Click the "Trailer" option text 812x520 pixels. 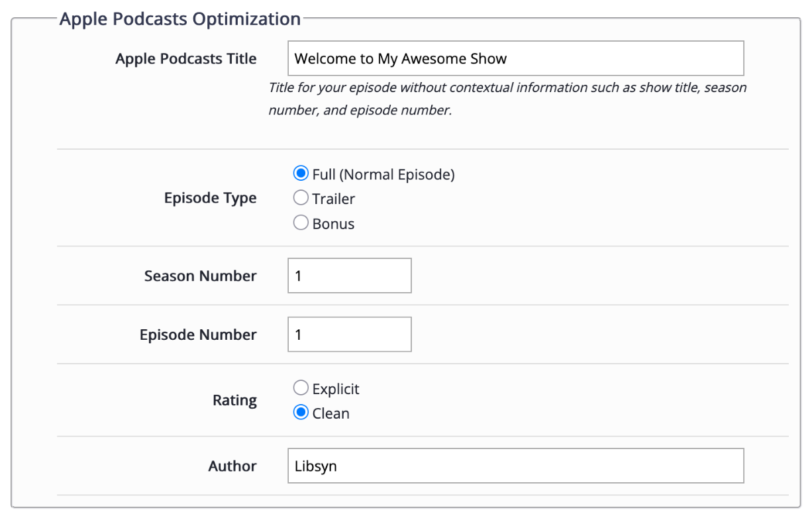(334, 199)
